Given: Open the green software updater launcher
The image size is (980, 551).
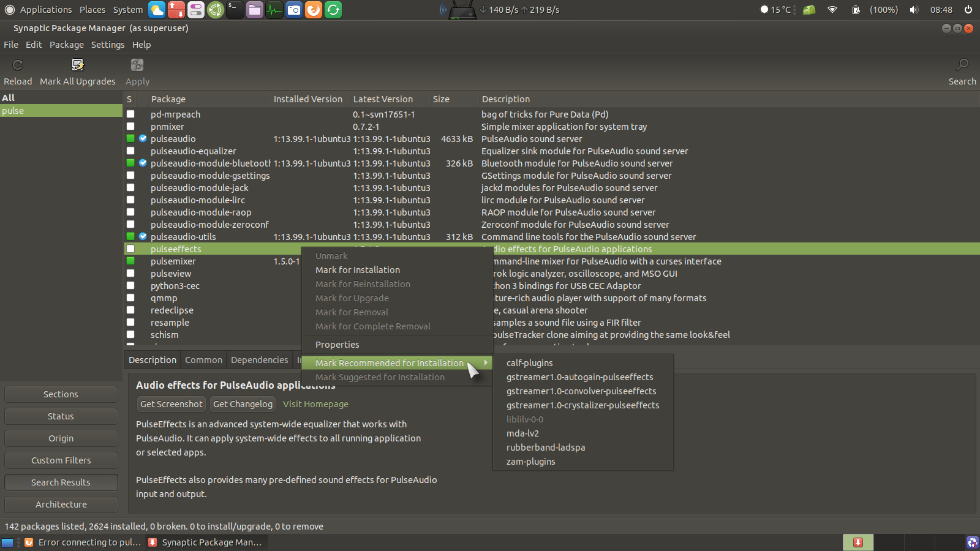Looking at the screenshot, I should coord(333,10).
